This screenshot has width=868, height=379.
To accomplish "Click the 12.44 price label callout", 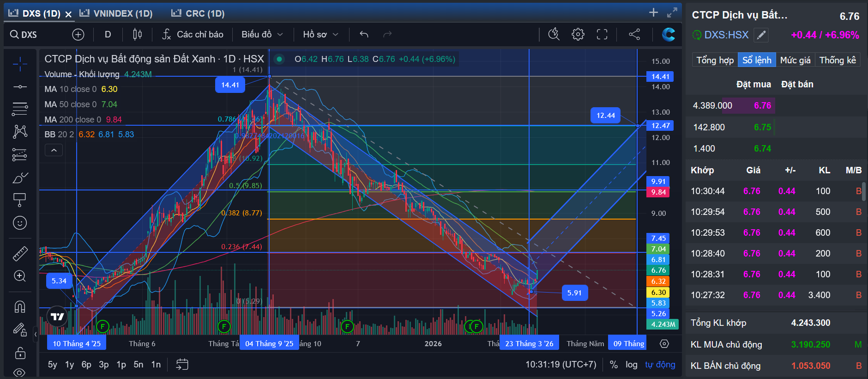I will (x=605, y=116).
